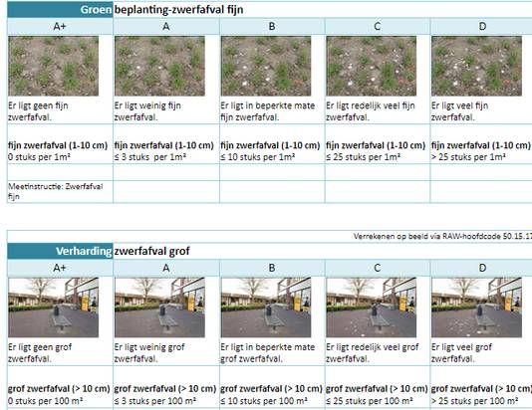Viewport: 532px width, 410px height.
Task: Click the '≤ 25 stuks per 100 m²' norm cell
Action: (378, 387)
